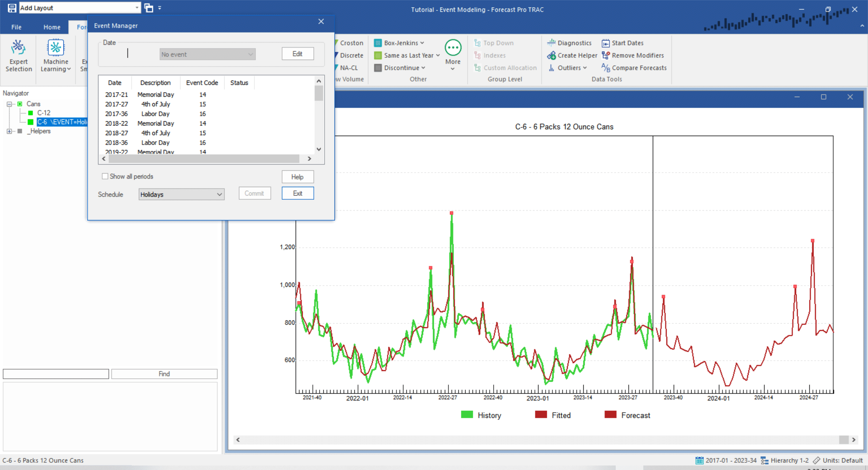
Task: Open the No event dropdown
Action: (208, 54)
